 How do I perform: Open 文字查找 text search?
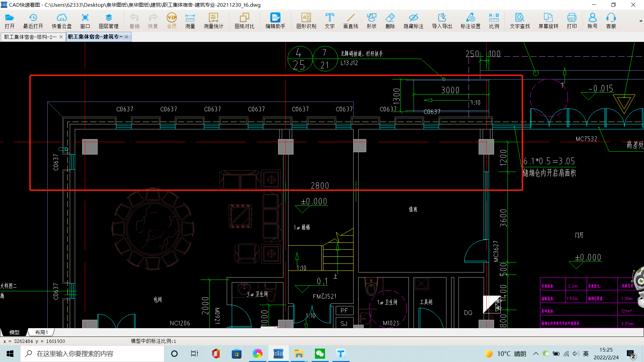pyautogui.click(x=520, y=21)
